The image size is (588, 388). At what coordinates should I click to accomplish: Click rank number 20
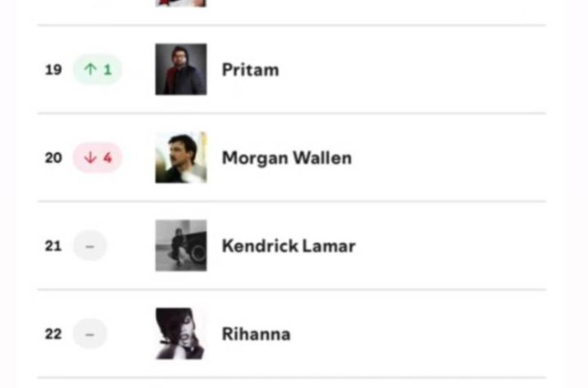pyautogui.click(x=53, y=158)
